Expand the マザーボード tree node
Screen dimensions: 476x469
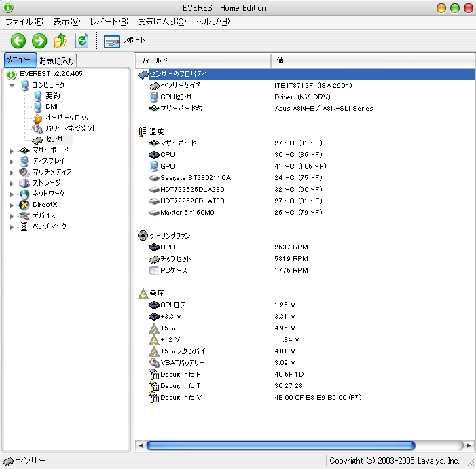click(12, 150)
